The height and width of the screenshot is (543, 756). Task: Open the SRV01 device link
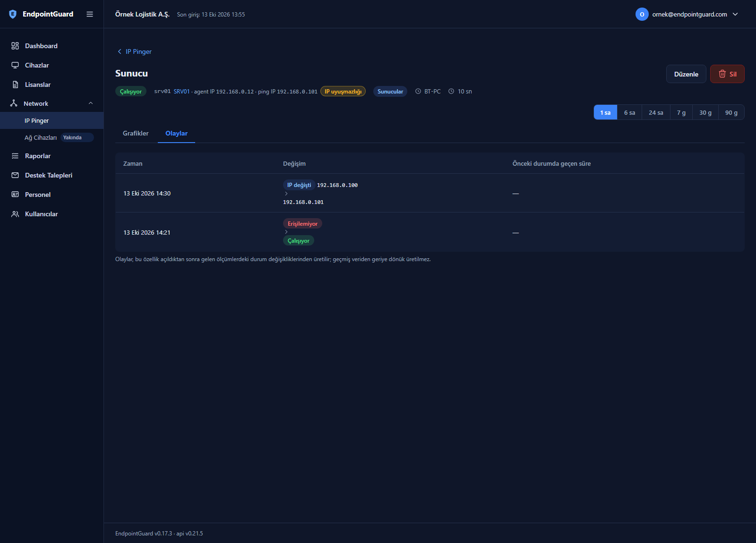(181, 92)
